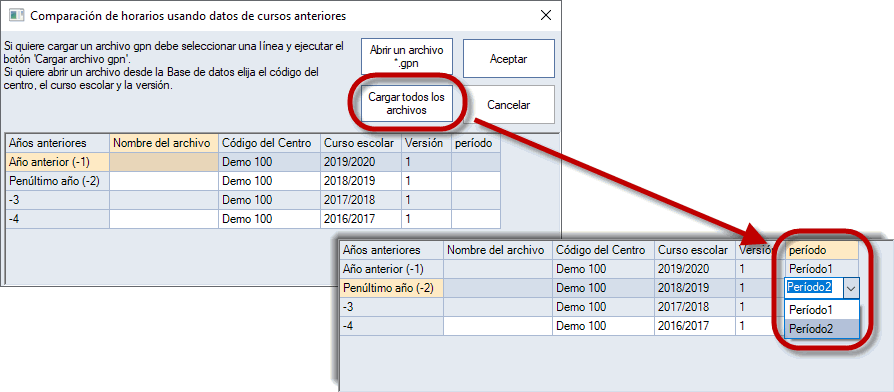
Task: Click Demo 100 cell of 2017/2018 lower row
Action: coord(603,307)
